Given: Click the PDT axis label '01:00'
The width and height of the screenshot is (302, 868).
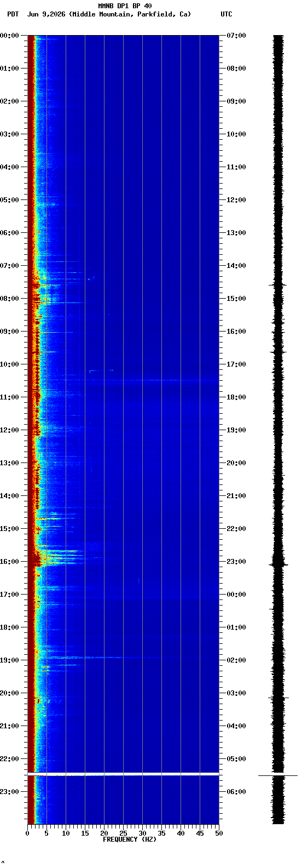Looking at the screenshot, I should click(9, 68).
